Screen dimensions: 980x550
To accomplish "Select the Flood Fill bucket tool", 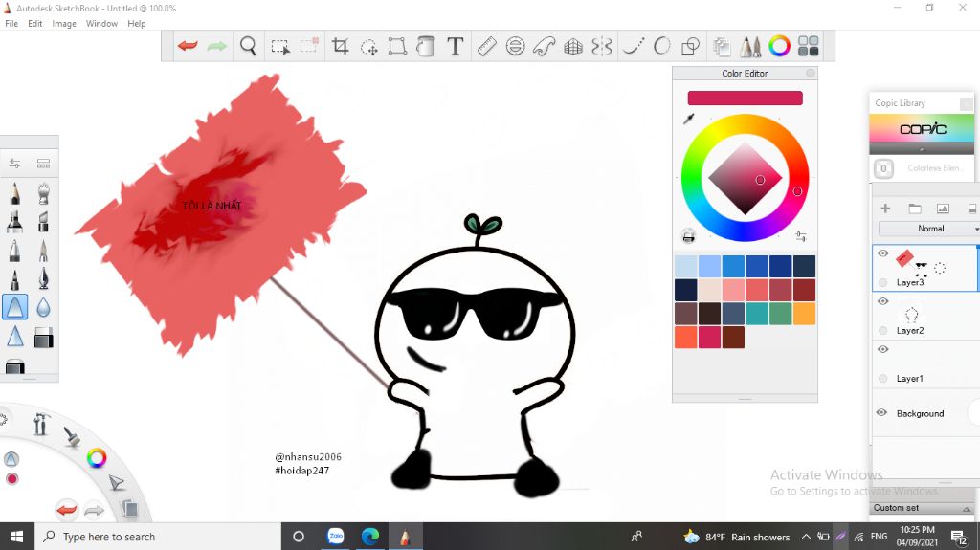I will click(x=426, y=46).
